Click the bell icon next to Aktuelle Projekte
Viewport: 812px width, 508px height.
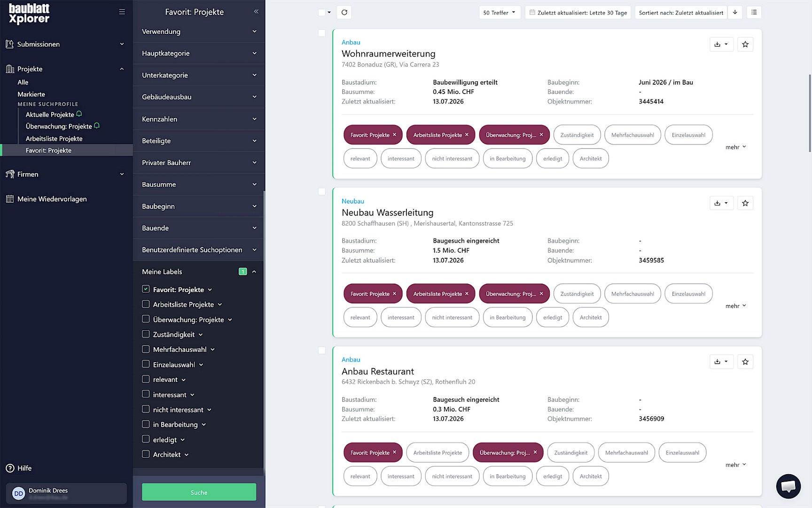(x=79, y=114)
